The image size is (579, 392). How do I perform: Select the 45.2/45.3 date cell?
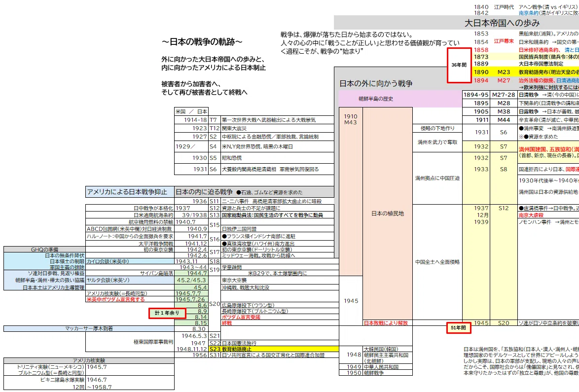tap(191, 280)
